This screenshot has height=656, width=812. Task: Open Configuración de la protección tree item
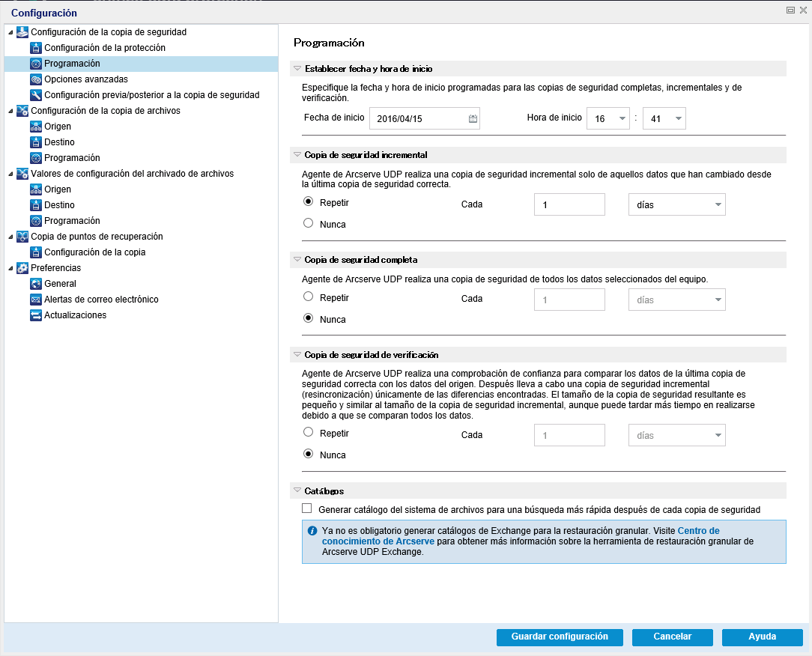pyautogui.click(x=105, y=48)
